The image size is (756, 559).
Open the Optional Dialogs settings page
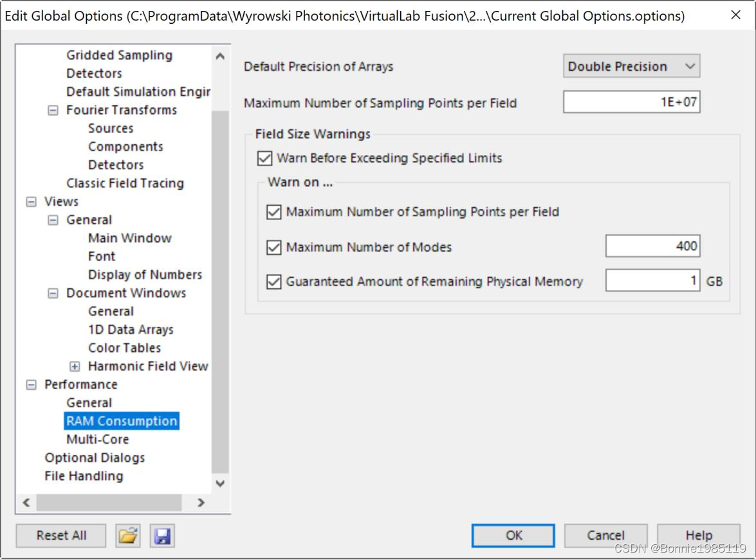click(x=95, y=457)
